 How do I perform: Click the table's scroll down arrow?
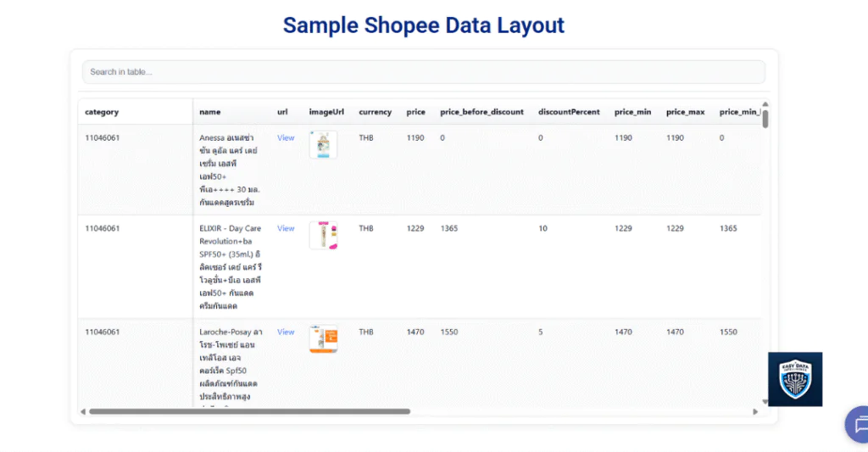[765, 402]
